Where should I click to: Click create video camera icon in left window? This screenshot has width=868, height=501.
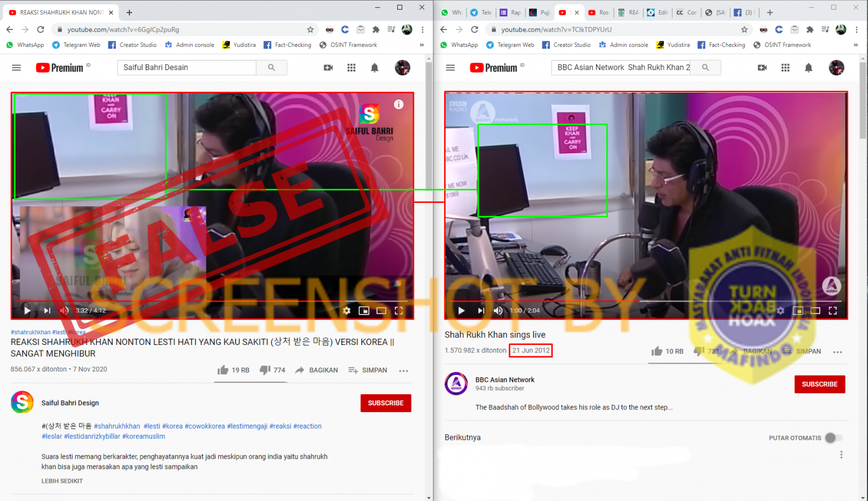[x=328, y=68]
